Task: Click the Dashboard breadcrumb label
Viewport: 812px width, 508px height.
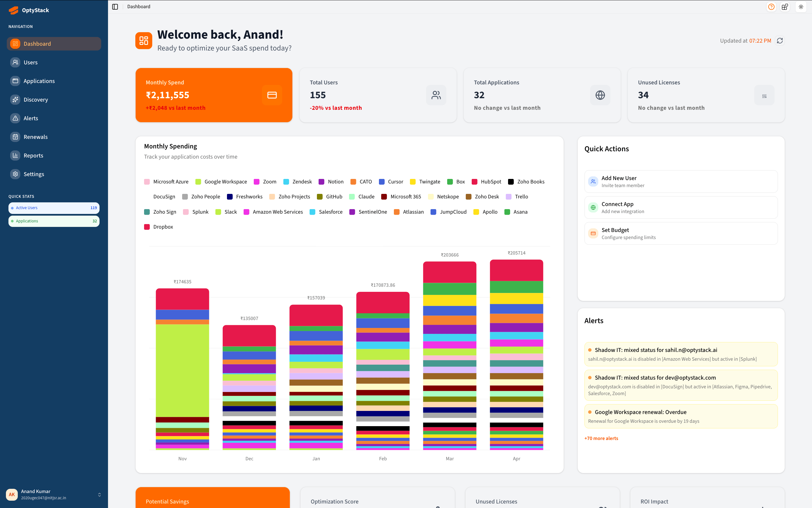Action: (139, 7)
